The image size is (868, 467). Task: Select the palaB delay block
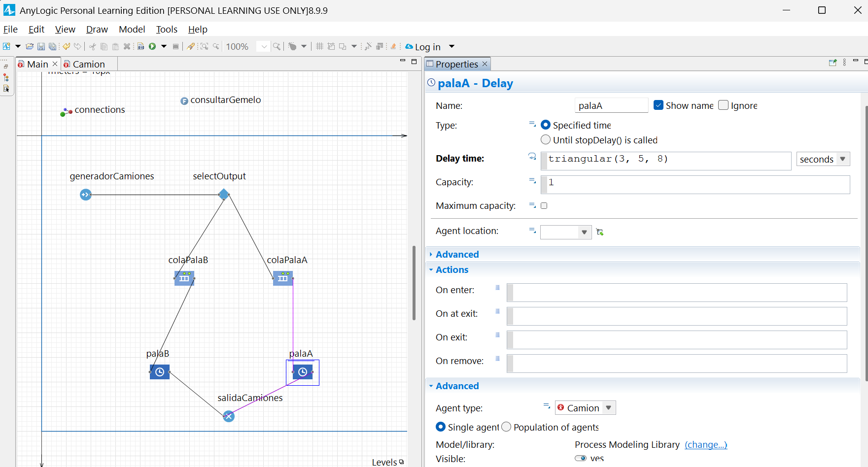(x=160, y=372)
